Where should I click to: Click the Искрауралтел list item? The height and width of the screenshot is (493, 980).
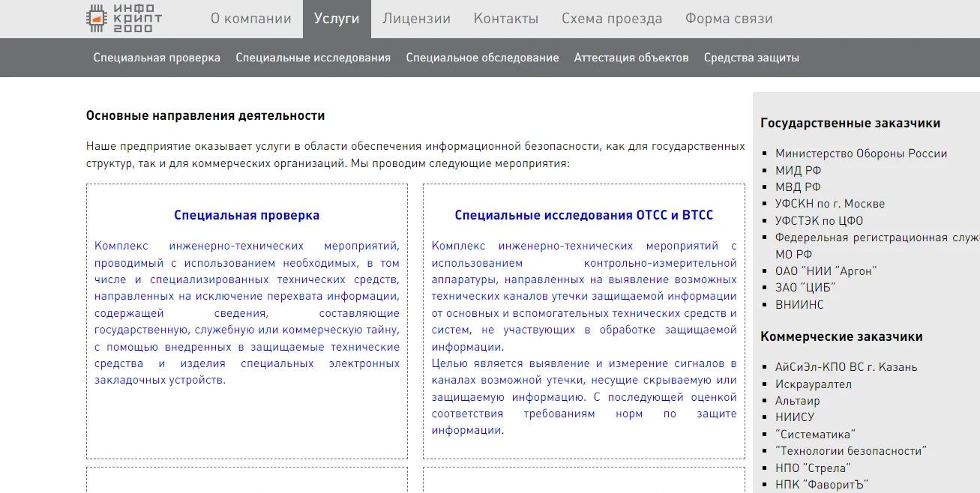click(x=814, y=384)
